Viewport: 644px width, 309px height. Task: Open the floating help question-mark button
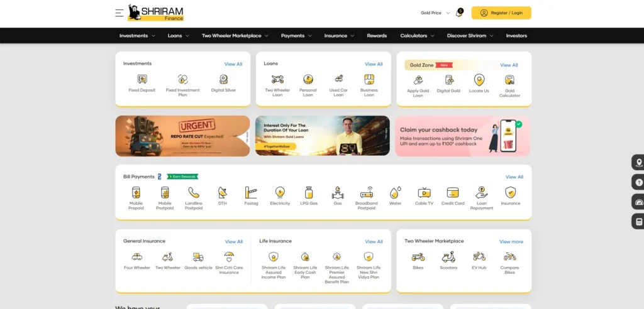[638, 182]
